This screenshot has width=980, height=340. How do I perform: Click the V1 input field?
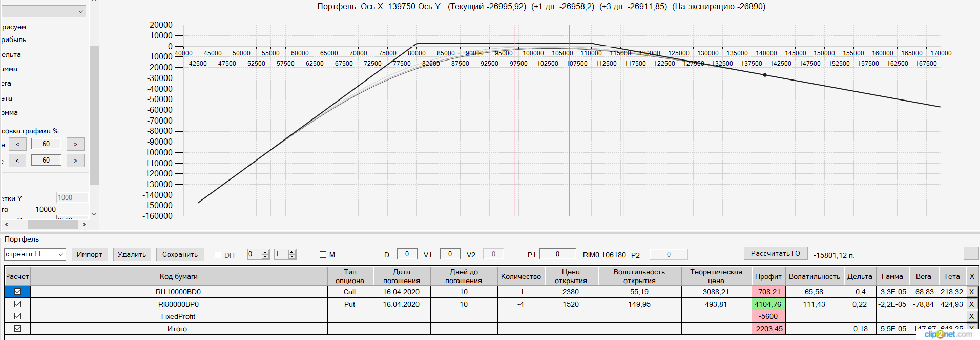(450, 254)
